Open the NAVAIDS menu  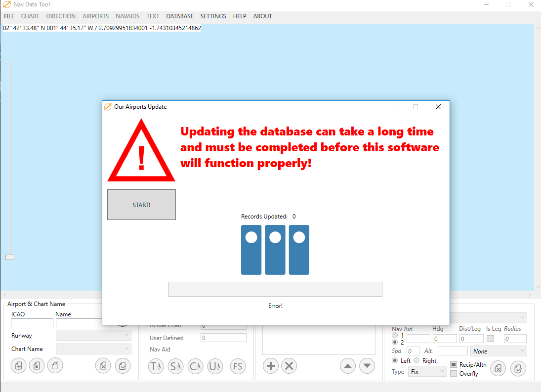pyautogui.click(x=127, y=16)
